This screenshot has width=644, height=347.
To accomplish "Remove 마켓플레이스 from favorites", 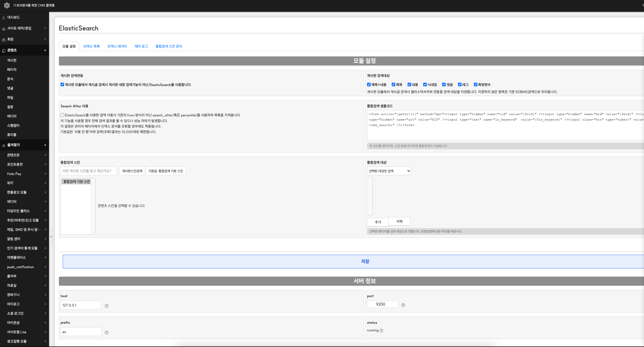I will 45,257.
